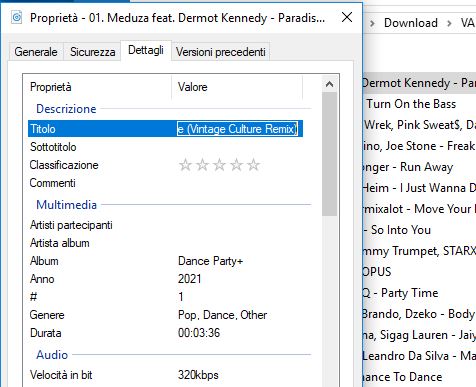The height and width of the screenshot is (387, 476).
Task: Click the year value 2021
Action: click(189, 279)
